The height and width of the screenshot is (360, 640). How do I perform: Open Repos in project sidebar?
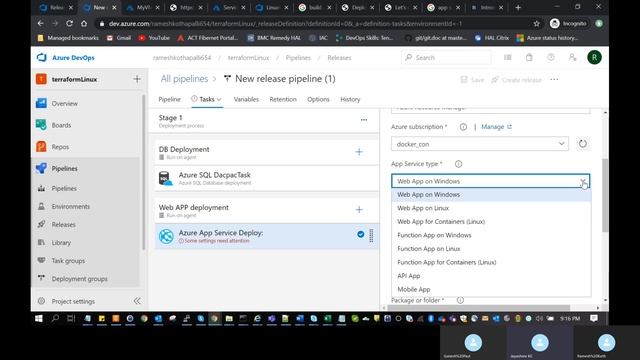60,147
